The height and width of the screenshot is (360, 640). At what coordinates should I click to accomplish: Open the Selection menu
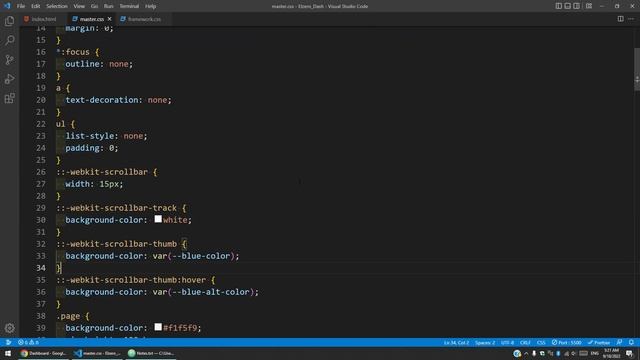(57, 6)
